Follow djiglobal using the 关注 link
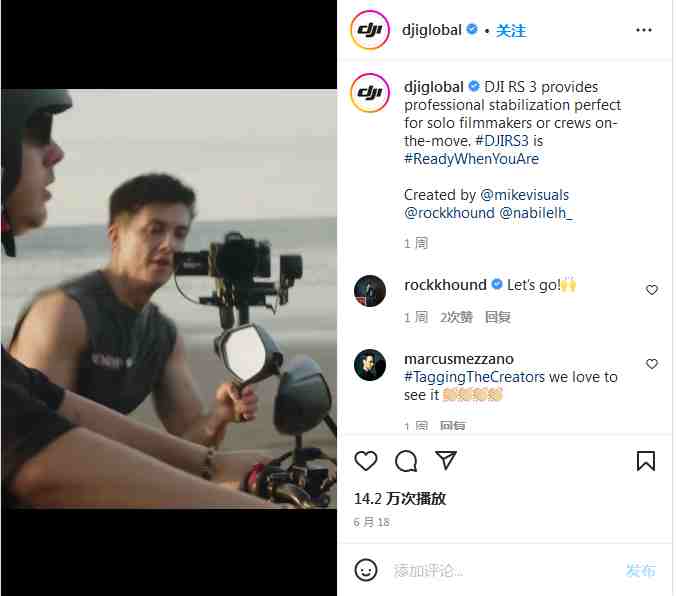 pyautogui.click(x=511, y=31)
